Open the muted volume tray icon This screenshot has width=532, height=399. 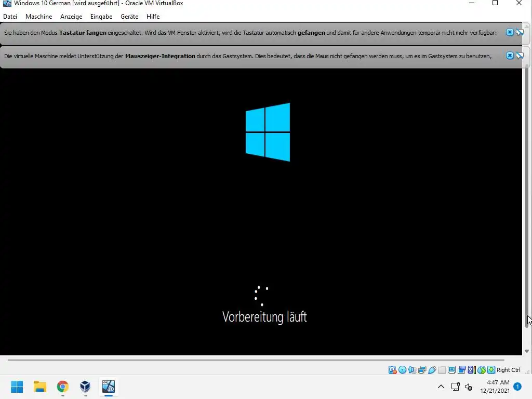(x=469, y=387)
